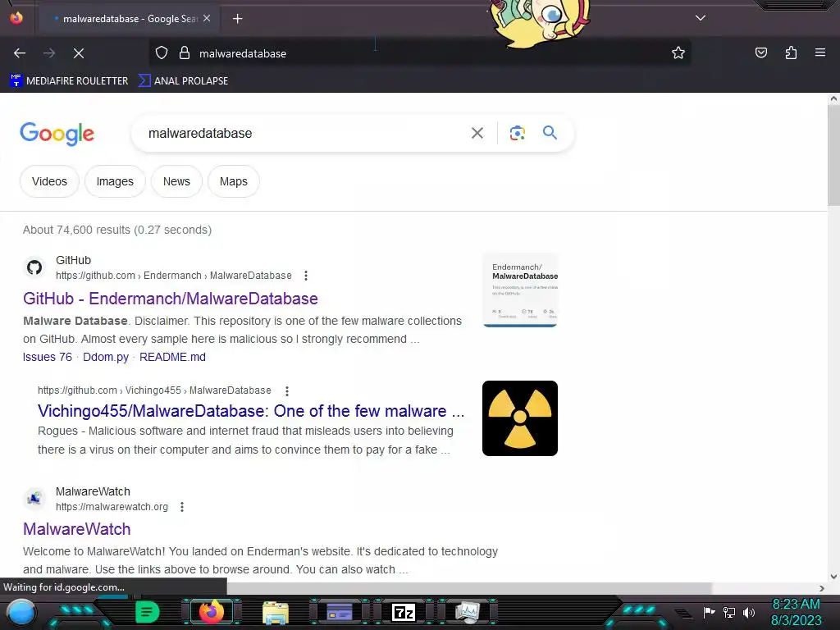Switch to Images results
The width and height of the screenshot is (840, 630).
coord(115,181)
